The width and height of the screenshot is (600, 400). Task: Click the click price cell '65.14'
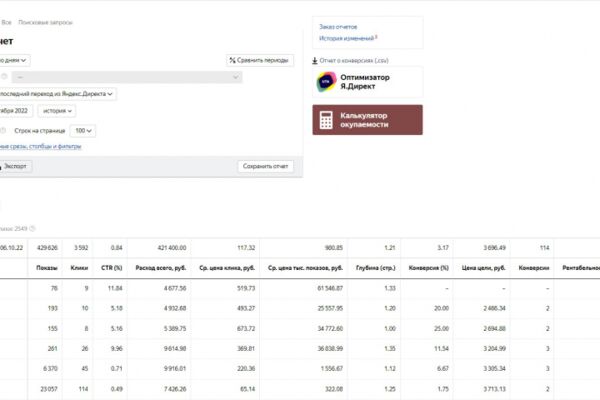(x=248, y=389)
